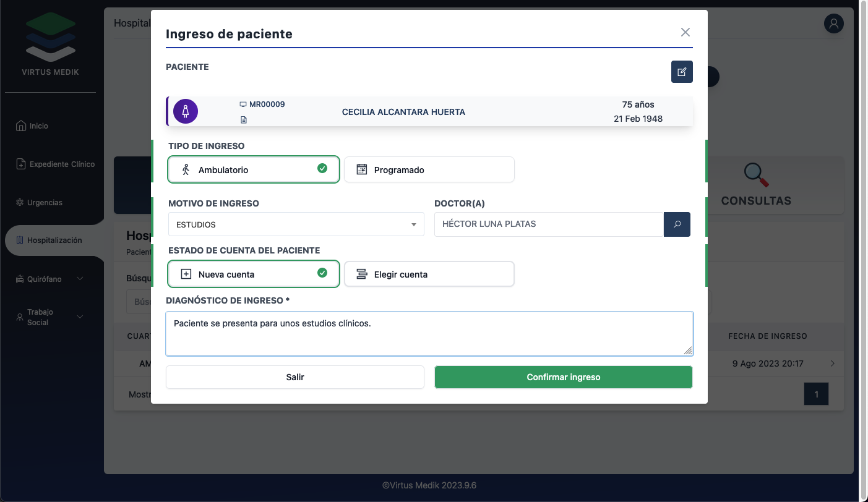Choose the Elegir cuenta option

point(429,274)
